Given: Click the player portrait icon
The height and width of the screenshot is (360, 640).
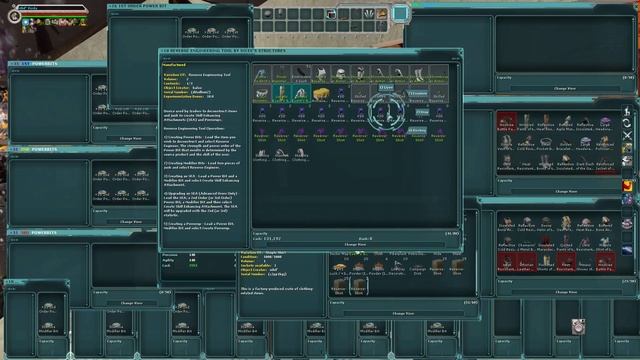Looking at the screenshot, I should (15, 16).
